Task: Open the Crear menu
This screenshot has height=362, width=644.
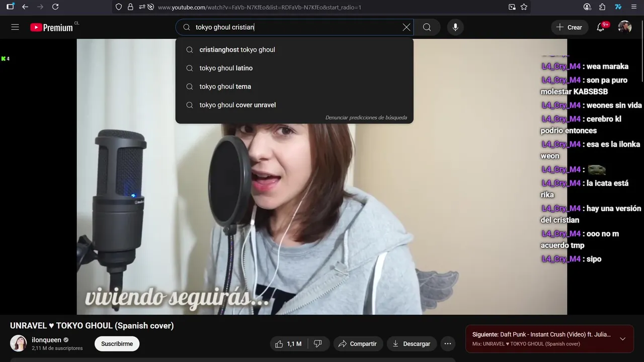Action: [569, 27]
